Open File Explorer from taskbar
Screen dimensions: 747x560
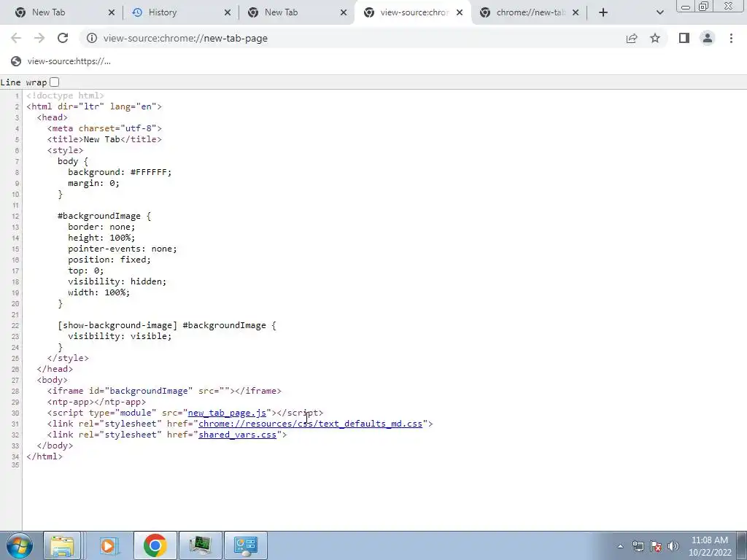pos(62,545)
